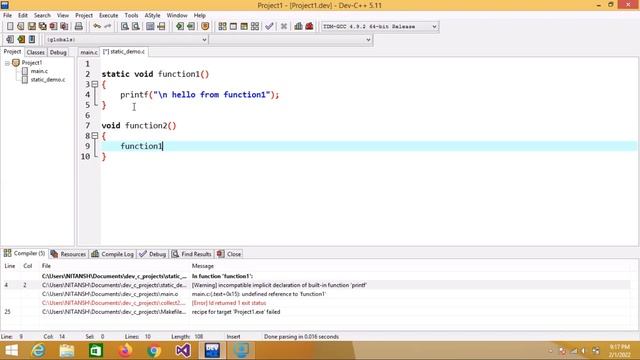Click the Save file toolbar icon

pos(31,27)
